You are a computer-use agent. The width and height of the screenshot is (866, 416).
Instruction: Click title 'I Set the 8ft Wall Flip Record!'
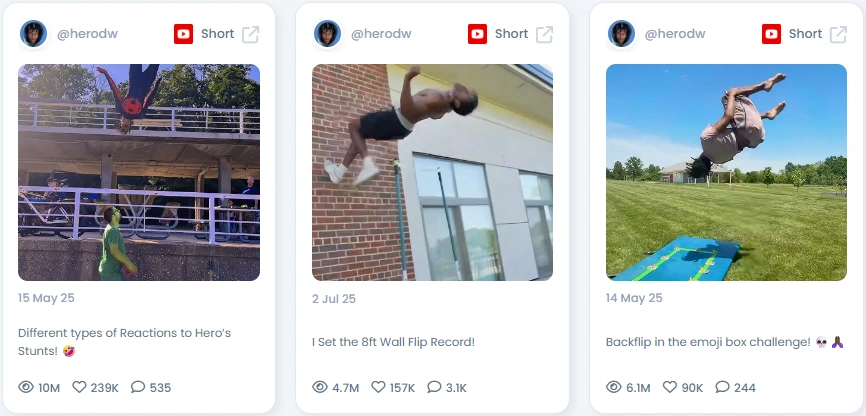pos(393,342)
